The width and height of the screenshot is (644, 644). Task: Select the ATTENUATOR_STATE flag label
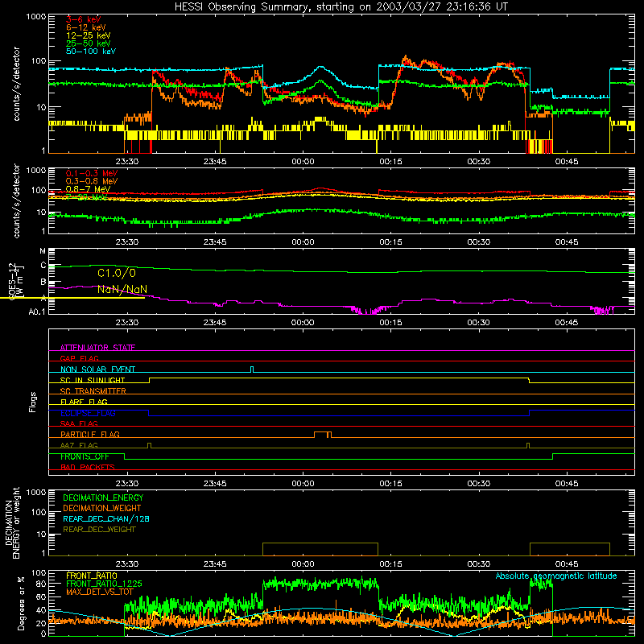[x=97, y=348]
